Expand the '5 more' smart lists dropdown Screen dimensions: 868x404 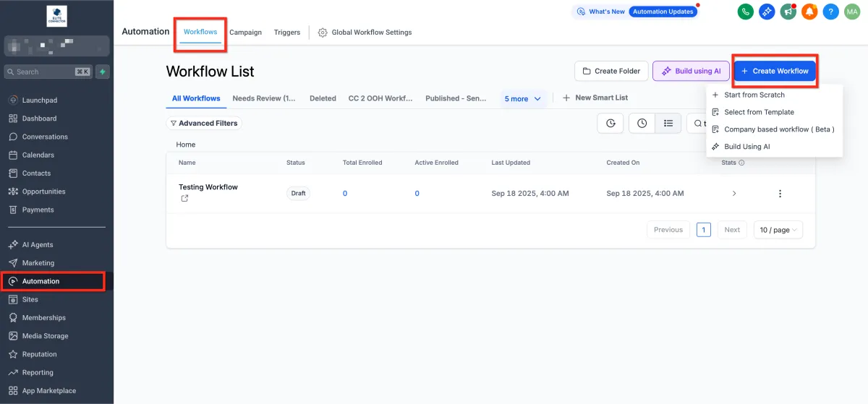point(522,98)
